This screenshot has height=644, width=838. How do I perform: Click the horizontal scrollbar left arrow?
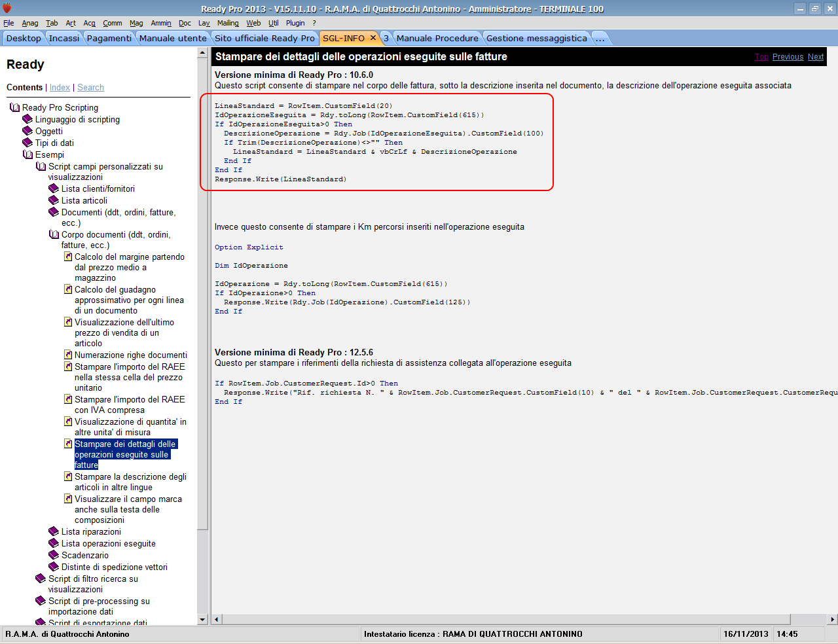coord(217,619)
